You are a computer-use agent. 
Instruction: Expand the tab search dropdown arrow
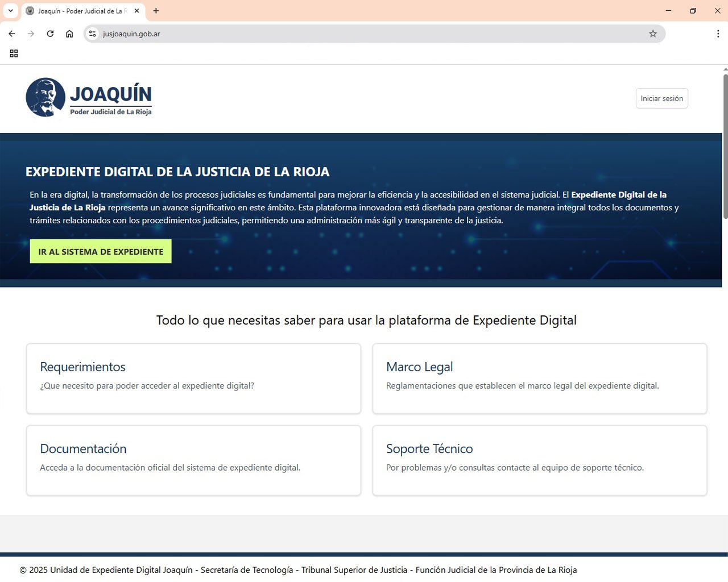point(10,11)
